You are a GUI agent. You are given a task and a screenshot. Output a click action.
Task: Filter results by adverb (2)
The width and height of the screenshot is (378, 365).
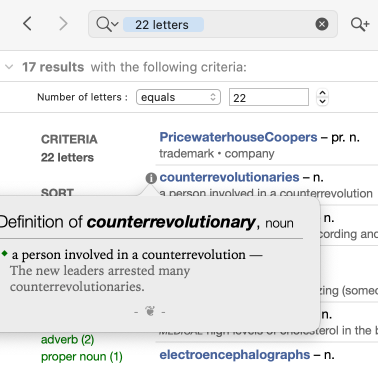pos(67,340)
